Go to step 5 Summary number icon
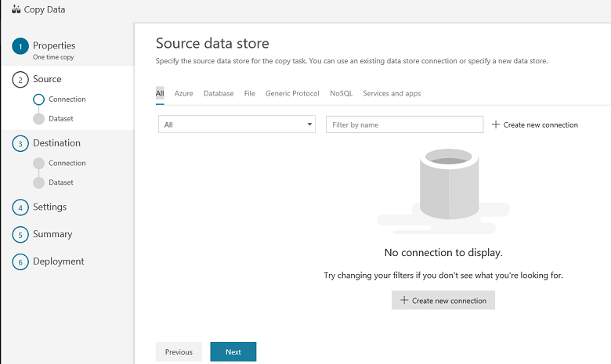The height and width of the screenshot is (364, 611). (x=20, y=235)
